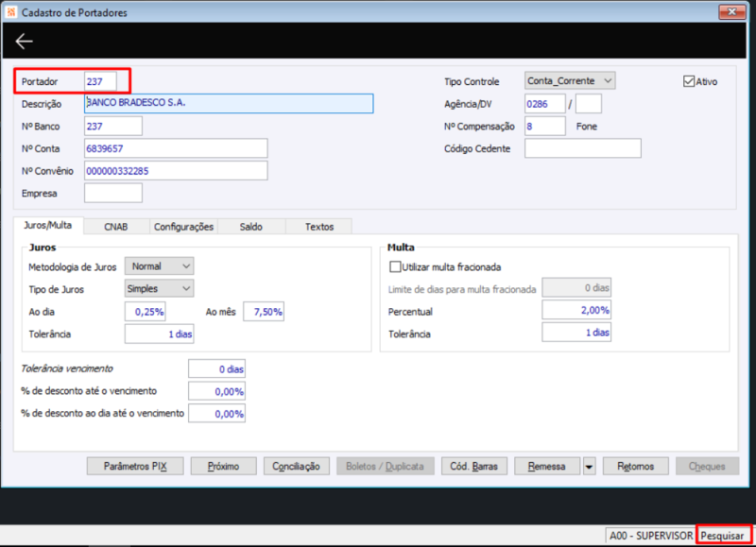Click the Cheques button
Screen dimensions: 756x547
tap(707, 466)
